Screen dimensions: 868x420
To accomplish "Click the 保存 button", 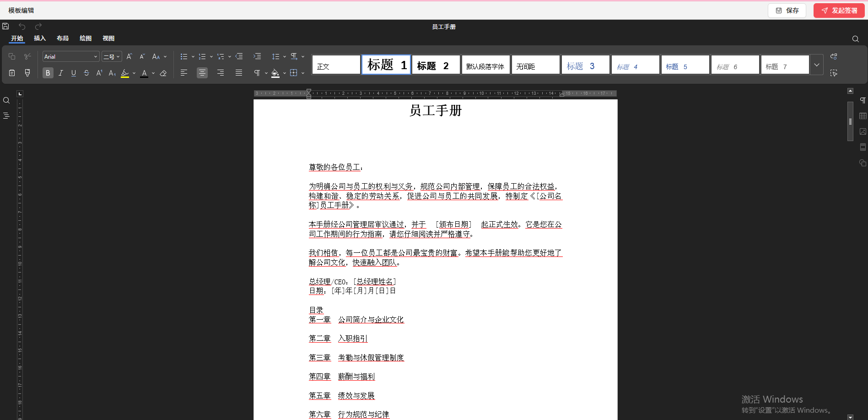I will [787, 11].
